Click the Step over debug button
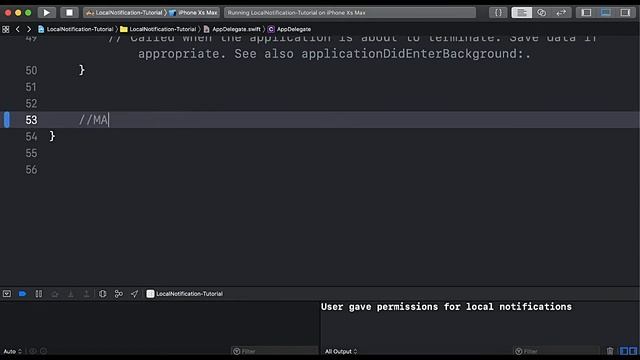The width and height of the screenshot is (640, 360). 55,294
